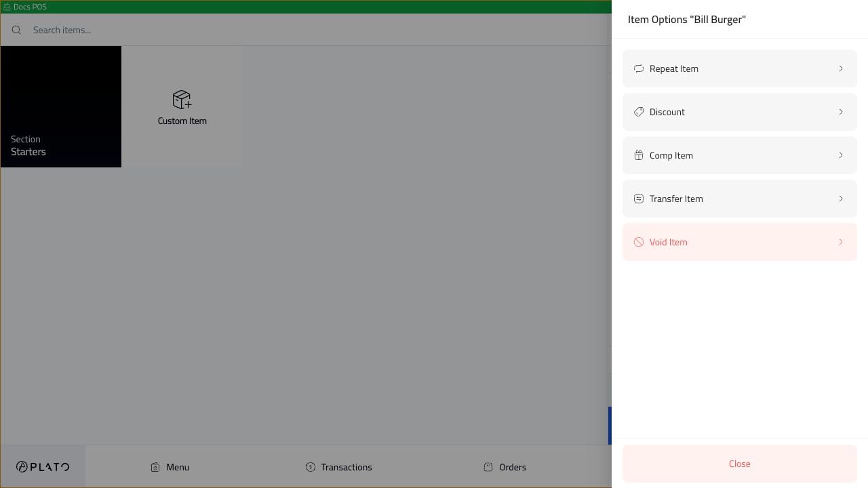Screen dimensions: 868x488
Task: Click the Void Item prohibited icon
Action: coord(639,242)
